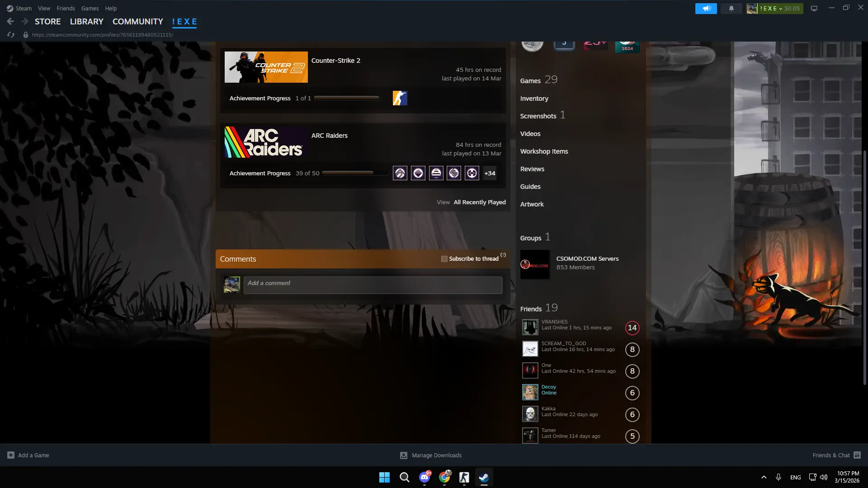Screen dimensions: 868x488
Task: Open the Friends & Chat icon
Action: click(857, 455)
